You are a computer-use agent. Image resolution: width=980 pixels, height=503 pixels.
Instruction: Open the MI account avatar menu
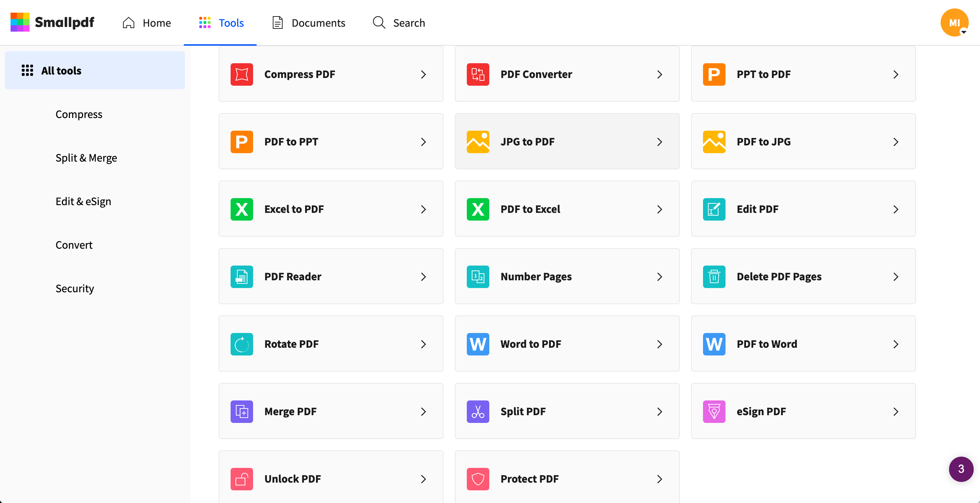[x=954, y=22]
